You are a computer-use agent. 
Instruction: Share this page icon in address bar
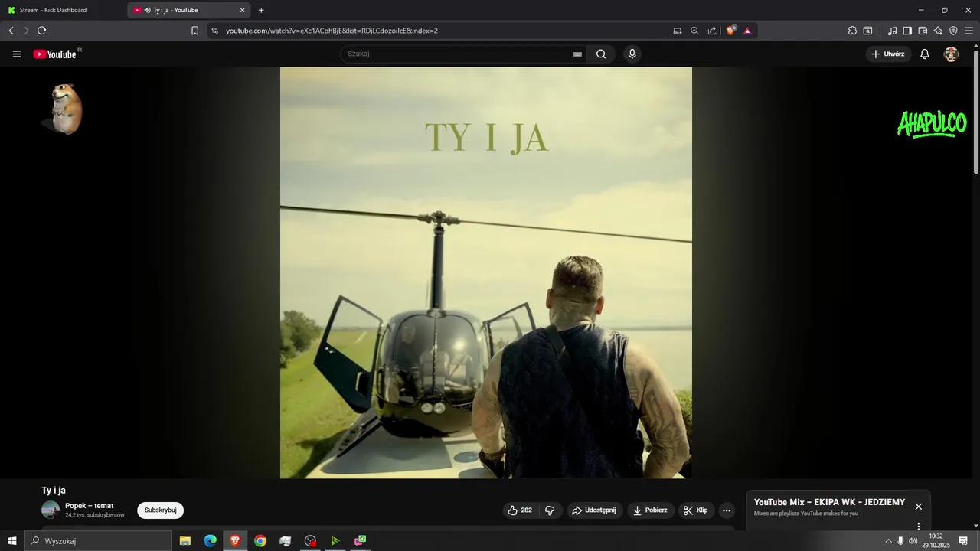pyautogui.click(x=712, y=31)
